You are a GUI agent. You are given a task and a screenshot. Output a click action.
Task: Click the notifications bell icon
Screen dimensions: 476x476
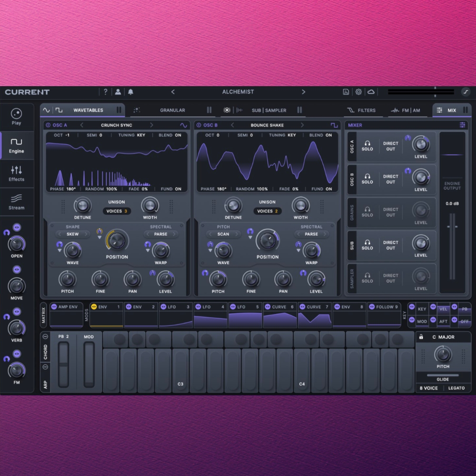(130, 92)
